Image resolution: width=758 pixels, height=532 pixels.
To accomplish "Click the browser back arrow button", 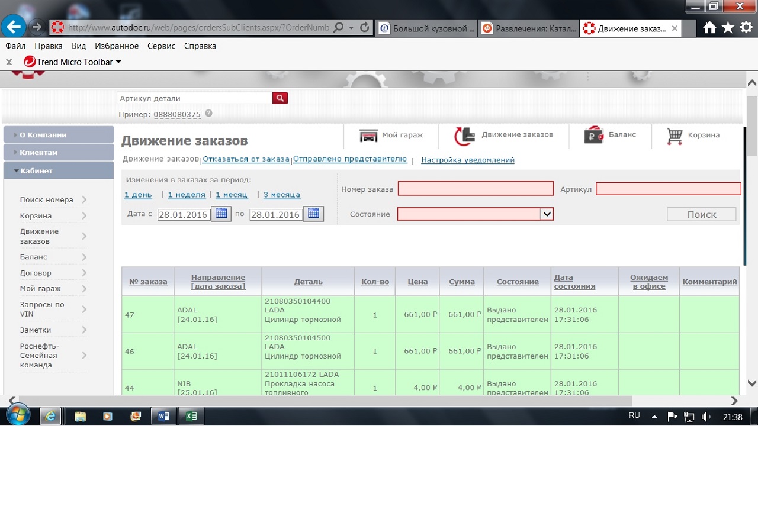I will 13,27.
